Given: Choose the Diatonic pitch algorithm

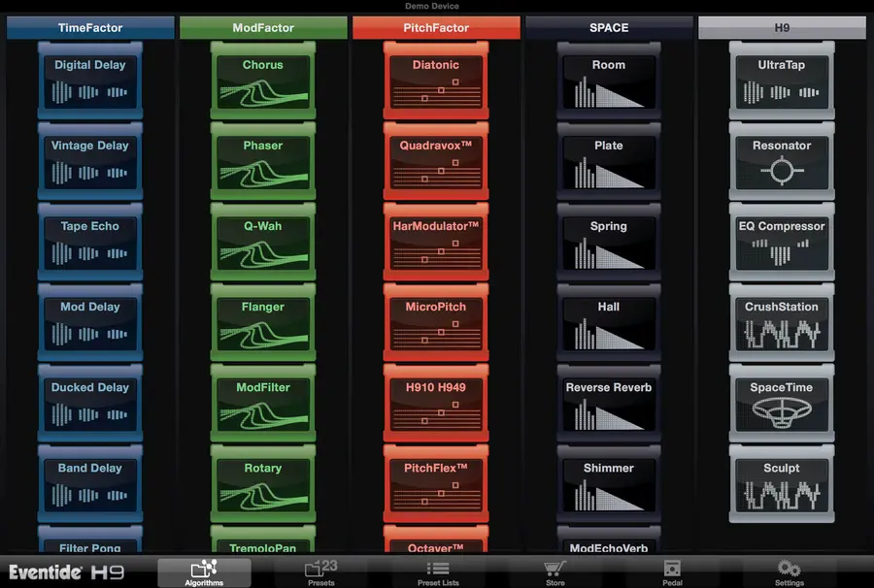Looking at the screenshot, I should coord(436,81).
